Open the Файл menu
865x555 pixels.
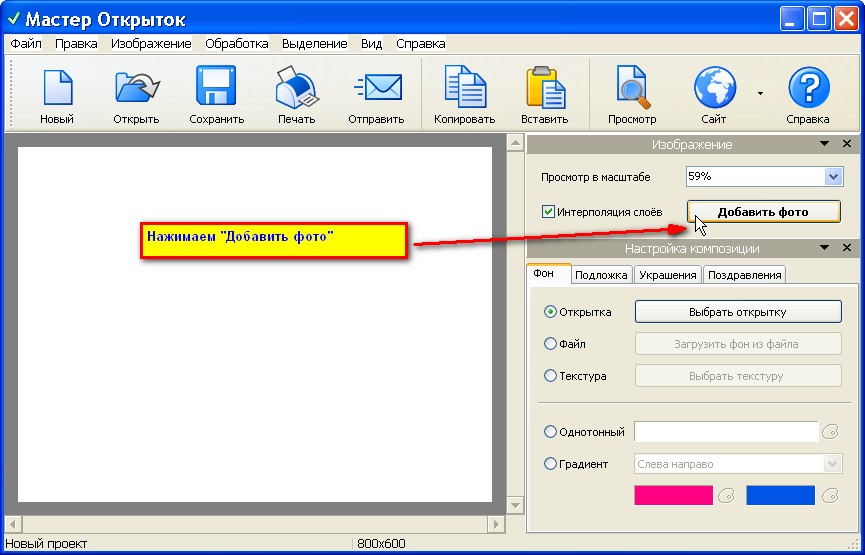[x=26, y=44]
